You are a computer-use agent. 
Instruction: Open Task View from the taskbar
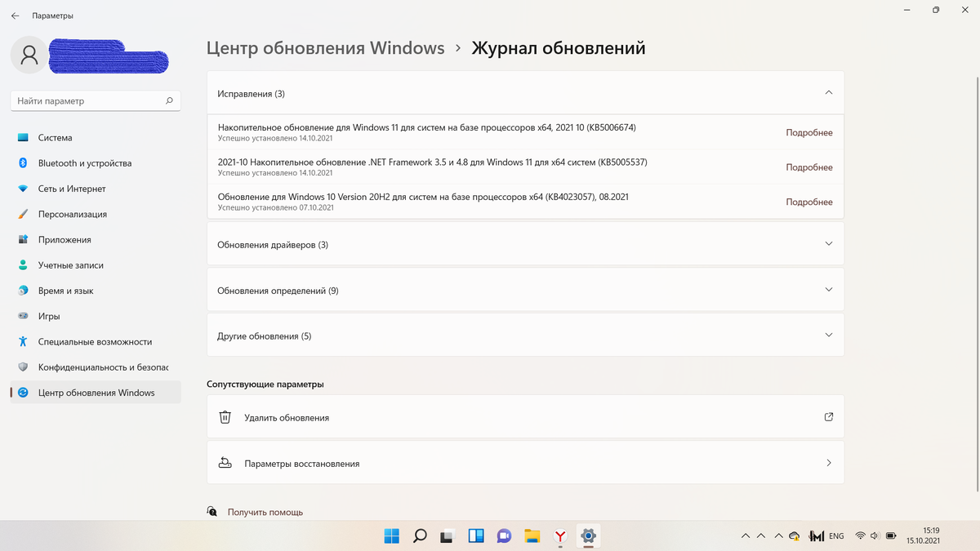click(448, 536)
